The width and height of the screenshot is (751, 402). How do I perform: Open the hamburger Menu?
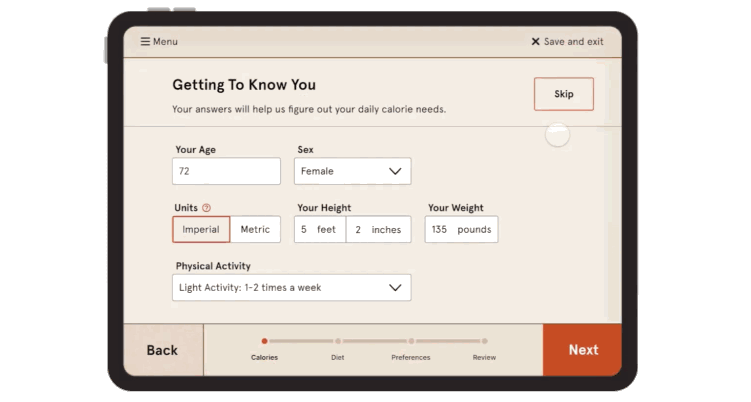click(159, 42)
